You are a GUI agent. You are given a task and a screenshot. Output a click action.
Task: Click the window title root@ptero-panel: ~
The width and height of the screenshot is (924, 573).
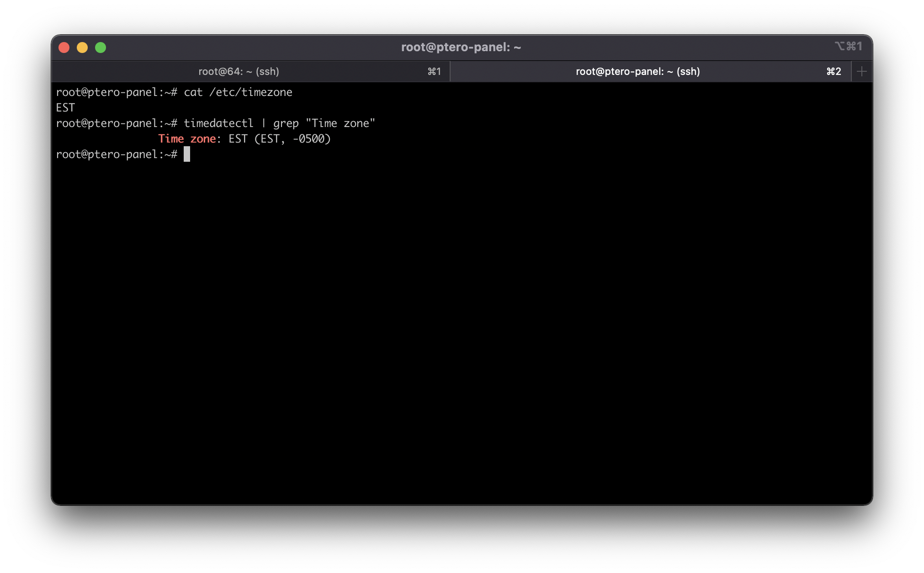coord(461,47)
